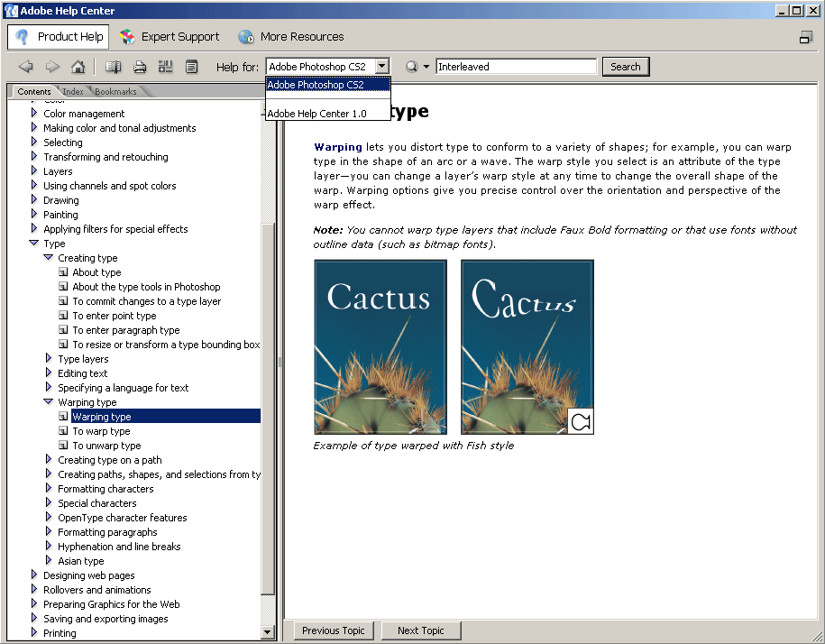Go to Previous Topic

pyautogui.click(x=333, y=630)
